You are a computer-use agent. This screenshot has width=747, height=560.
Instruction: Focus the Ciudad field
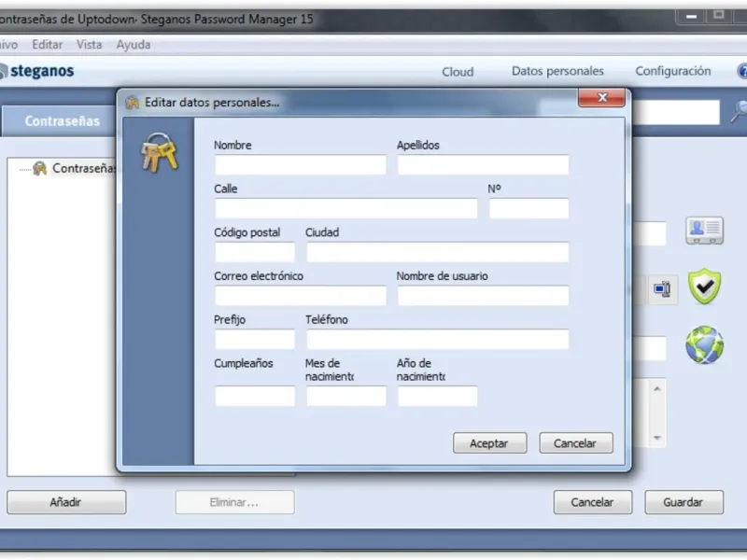(437, 252)
